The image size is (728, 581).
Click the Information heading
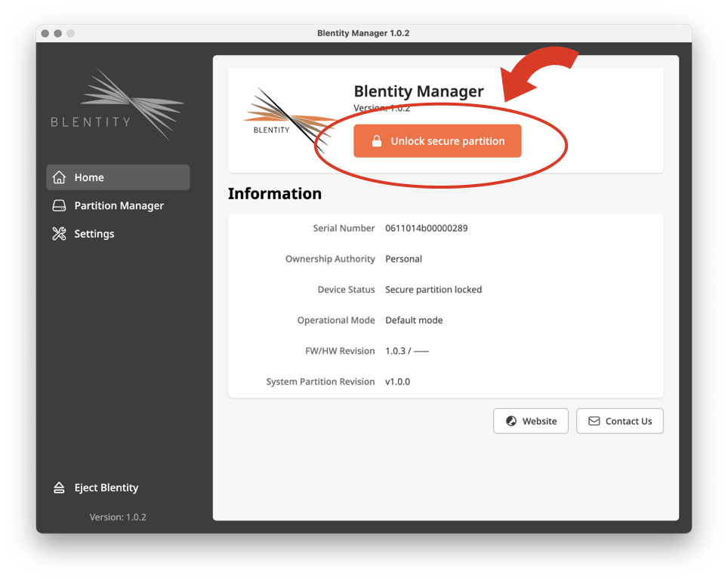pos(275,193)
